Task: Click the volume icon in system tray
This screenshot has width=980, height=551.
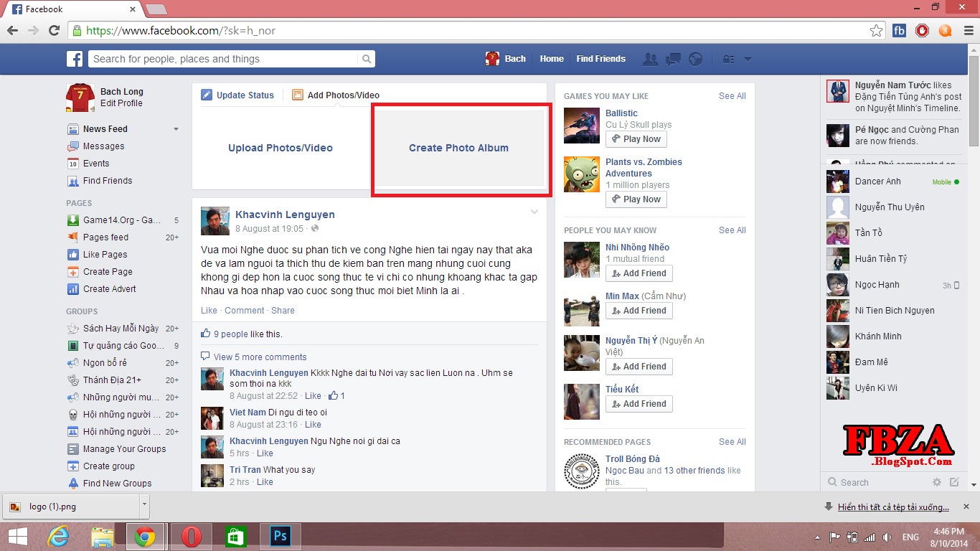Action: point(887,537)
